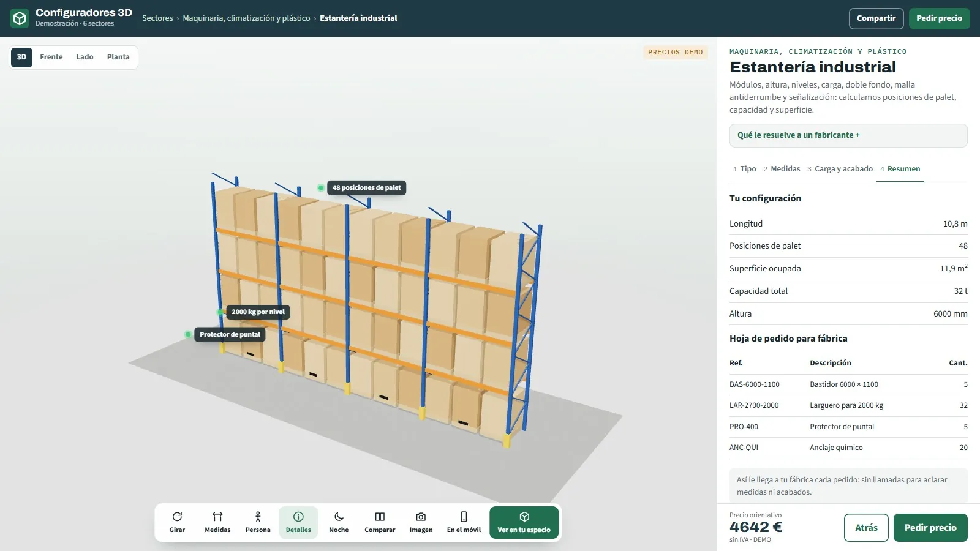
Task: Click the Superficie ocupada row label
Action: (x=765, y=269)
